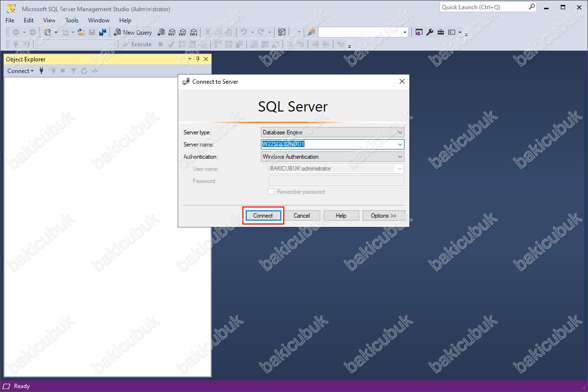Viewport: 588px width, 392px height.
Task: Open the File menu
Action: point(10,20)
